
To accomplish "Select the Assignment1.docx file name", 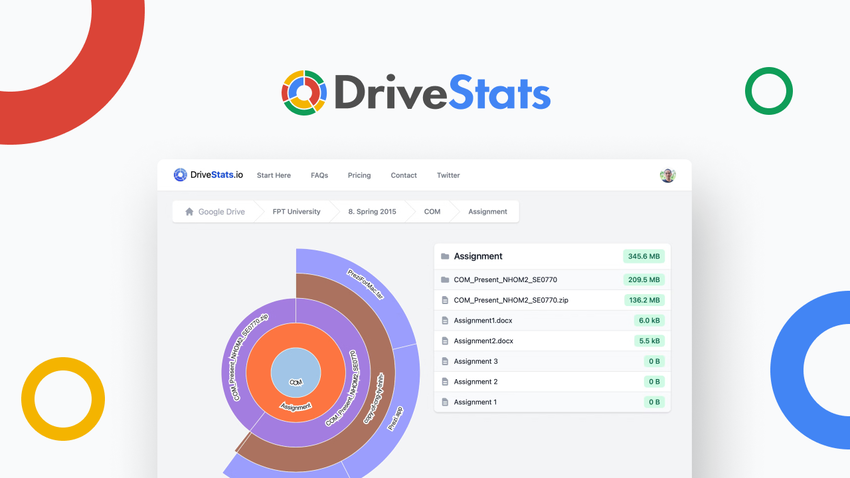I will point(483,321).
